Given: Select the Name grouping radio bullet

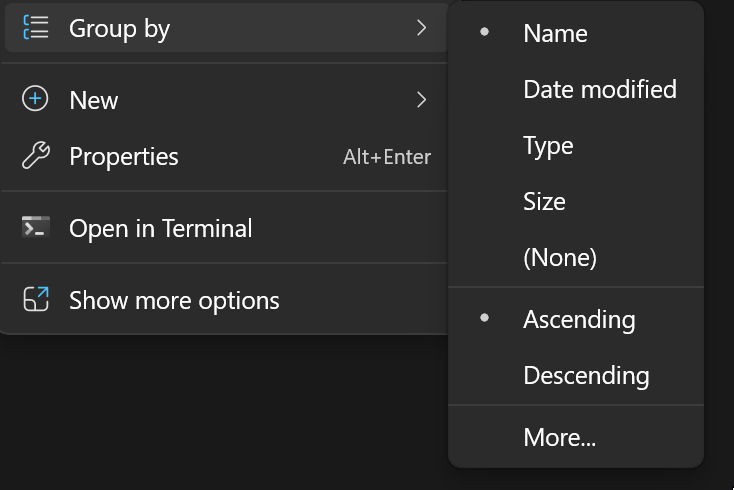Looking at the screenshot, I should [x=485, y=33].
